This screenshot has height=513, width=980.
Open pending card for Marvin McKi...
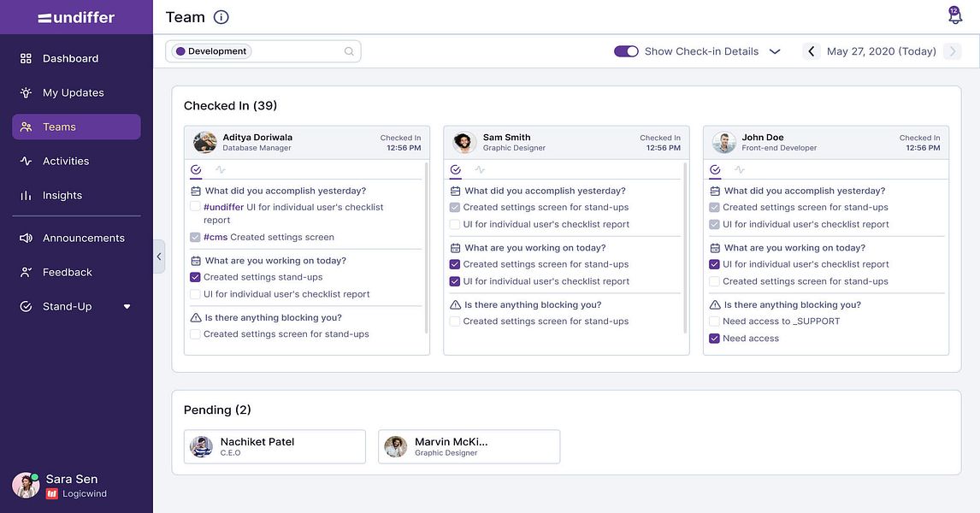tap(469, 447)
